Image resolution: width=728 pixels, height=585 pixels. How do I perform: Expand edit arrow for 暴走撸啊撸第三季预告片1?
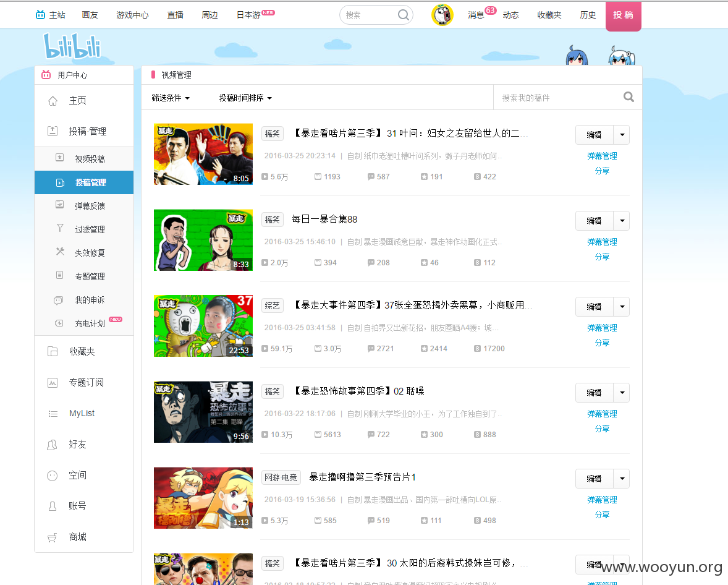(622, 479)
